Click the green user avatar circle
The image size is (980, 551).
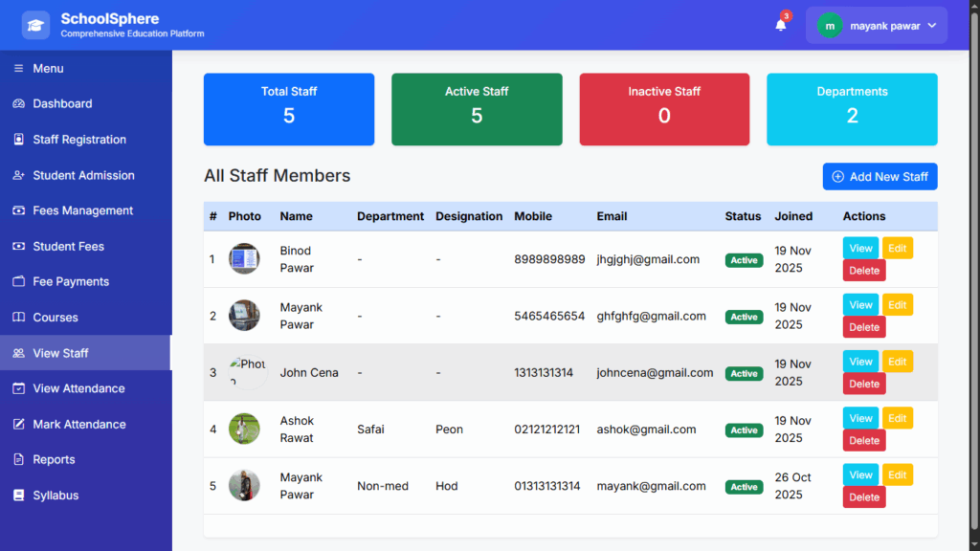coord(829,26)
